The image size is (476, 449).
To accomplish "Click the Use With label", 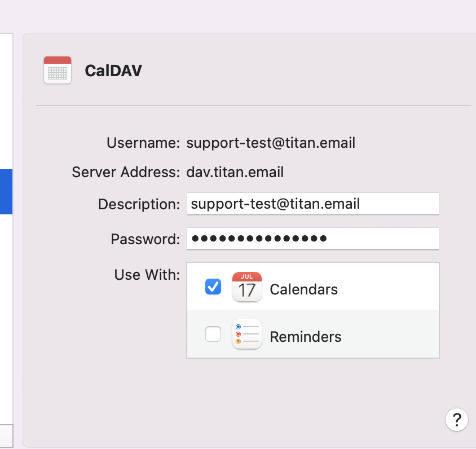I will pyautogui.click(x=147, y=275).
